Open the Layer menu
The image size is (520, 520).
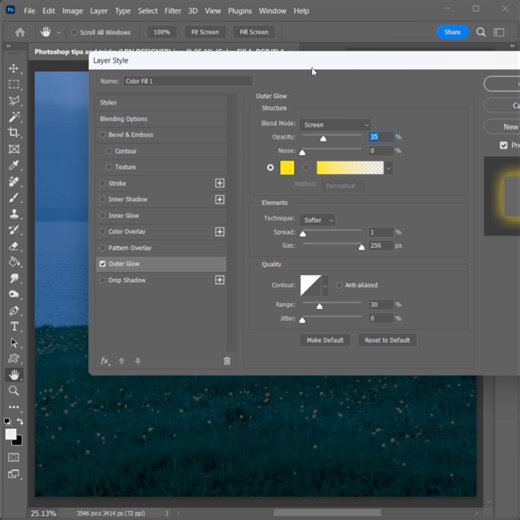(99, 11)
